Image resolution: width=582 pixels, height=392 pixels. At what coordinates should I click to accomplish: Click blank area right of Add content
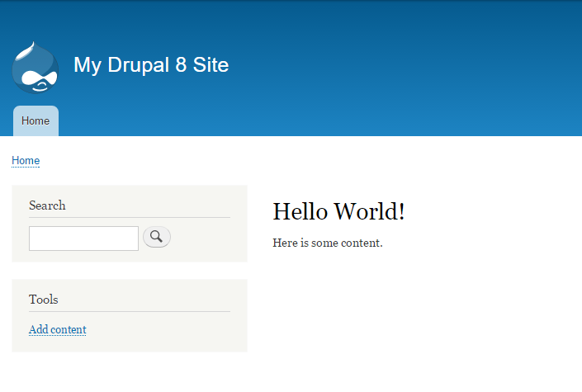coord(165,330)
